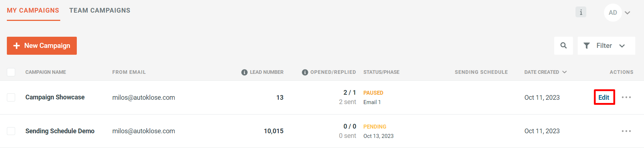Viewport: 644px width, 148px height.
Task: Open more actions for Sending Schedule Demo
Action: (626, 131)
